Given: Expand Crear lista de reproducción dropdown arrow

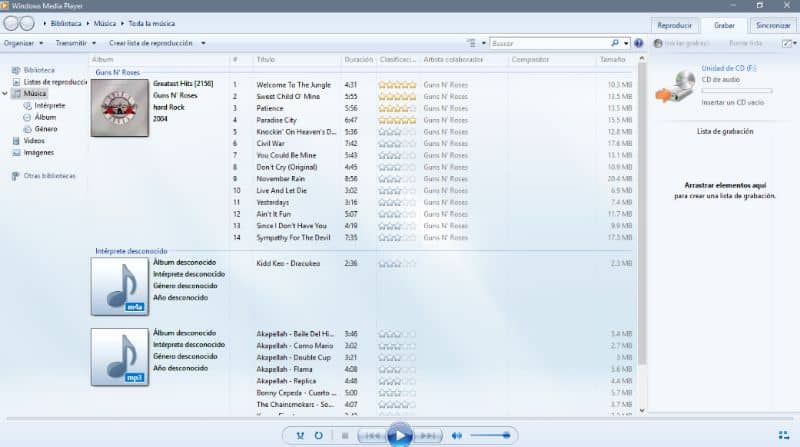Looking at the screenshot, I should pyautogui.click(x=203, y=43).
